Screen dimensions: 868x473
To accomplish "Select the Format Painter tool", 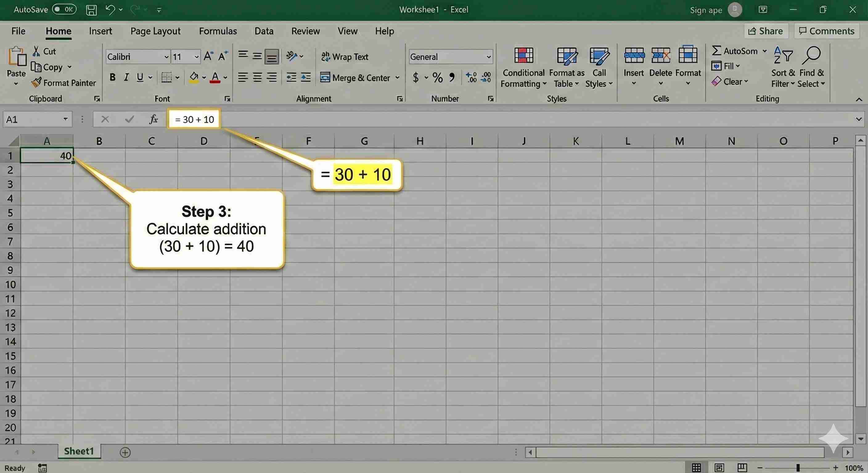I will tap(64, 83).
